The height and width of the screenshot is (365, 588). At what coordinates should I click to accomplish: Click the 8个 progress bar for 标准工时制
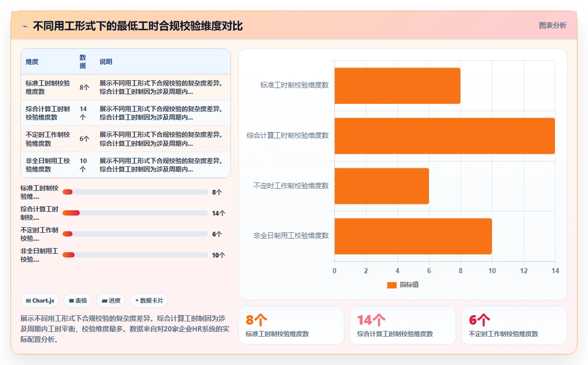135,192
